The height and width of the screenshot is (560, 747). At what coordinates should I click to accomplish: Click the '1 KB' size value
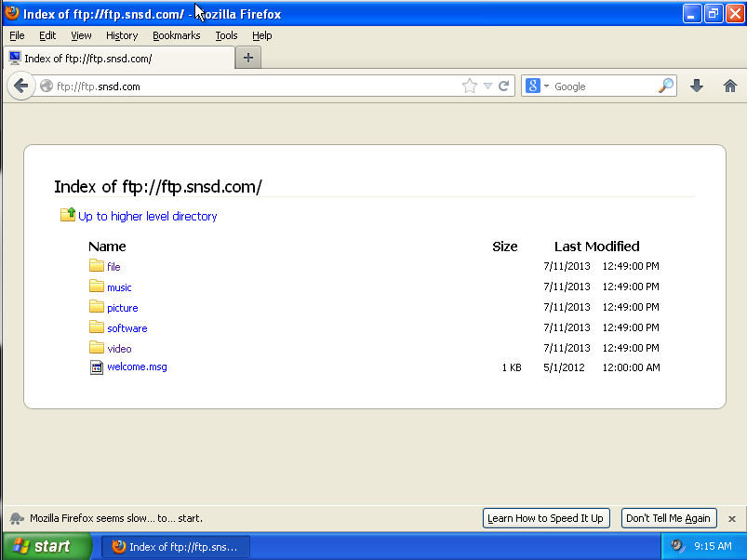[x=512, y=367]
